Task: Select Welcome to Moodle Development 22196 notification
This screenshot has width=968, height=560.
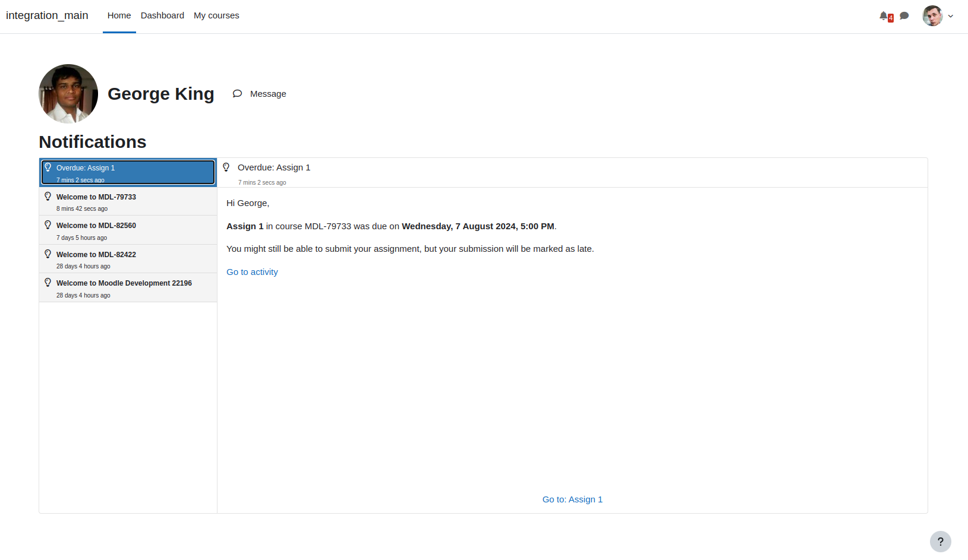Action: click(x=128, y=287)
